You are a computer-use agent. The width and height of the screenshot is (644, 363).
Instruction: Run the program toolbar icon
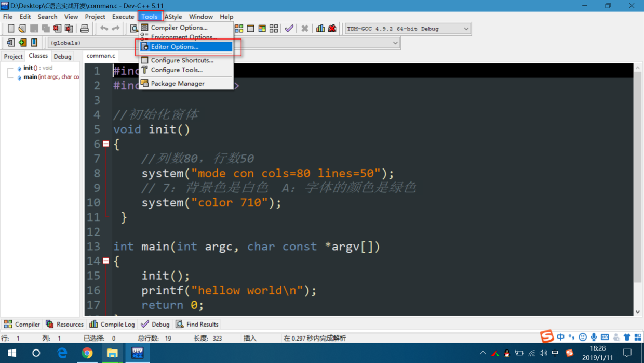click(x=250, y=29)
